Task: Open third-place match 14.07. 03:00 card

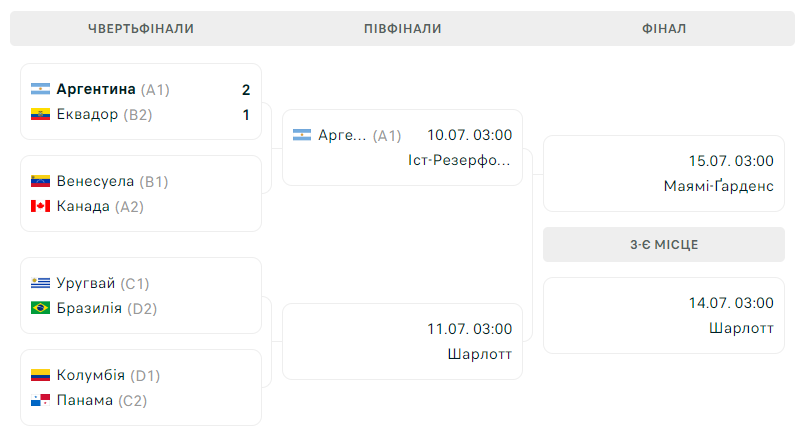Action: pos(664,315)
